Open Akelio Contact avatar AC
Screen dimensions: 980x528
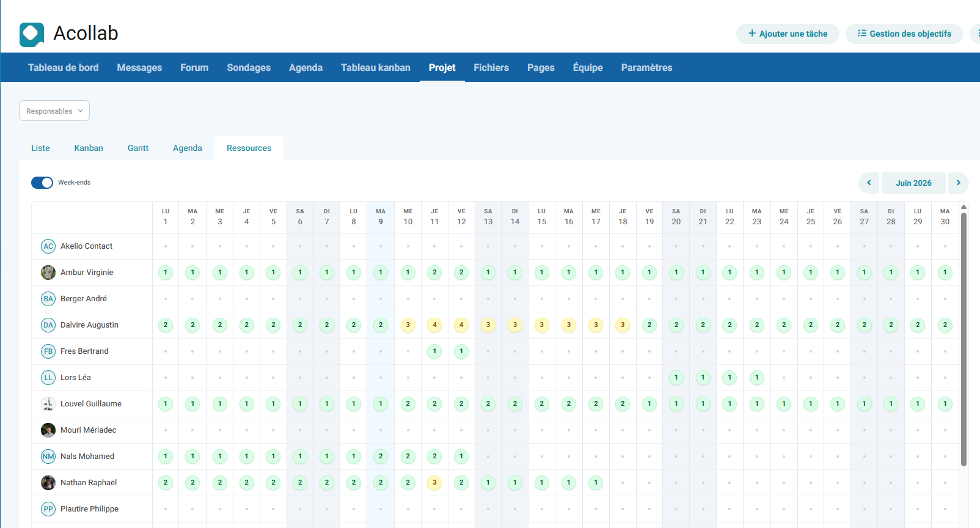click(48, 246)
